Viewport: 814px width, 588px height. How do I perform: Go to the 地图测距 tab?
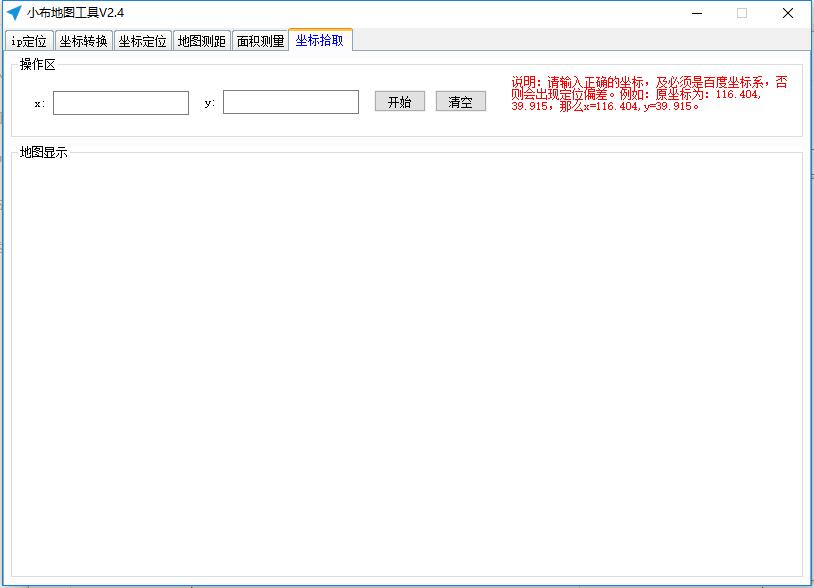pos(201,41)
